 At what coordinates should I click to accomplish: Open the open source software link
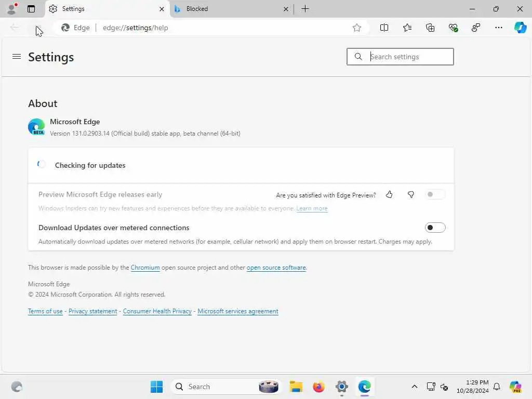point(276,268)
